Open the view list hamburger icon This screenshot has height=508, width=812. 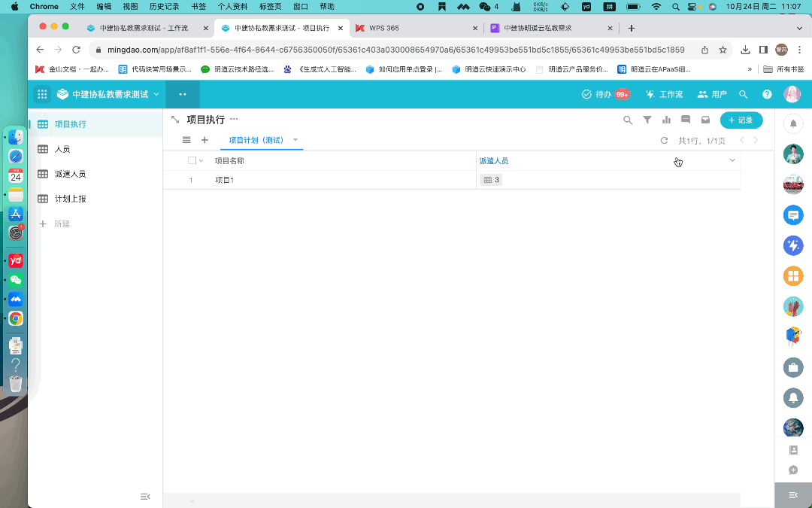(186, 140)
